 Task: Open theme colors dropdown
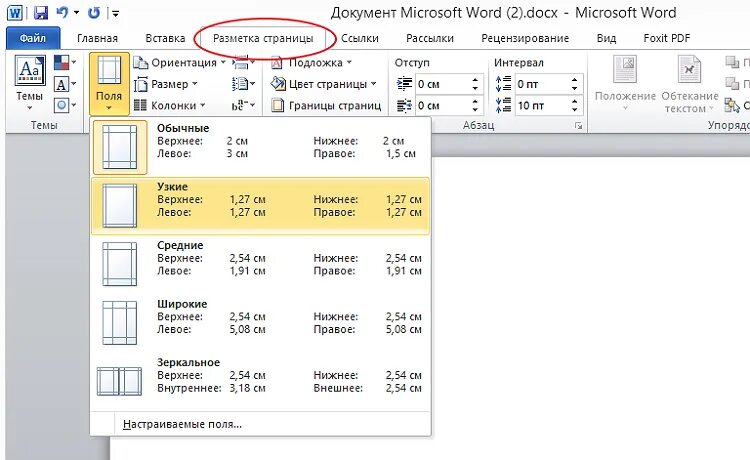pyautogui.click(x=65, y=62)
